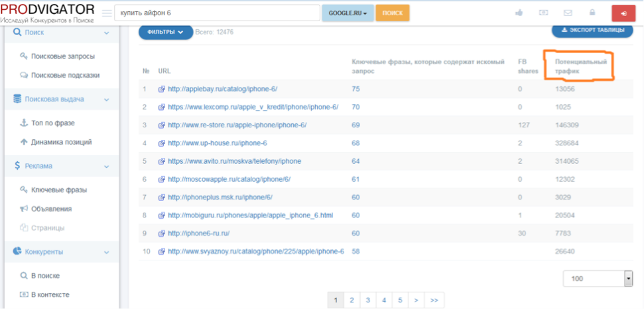
Task: Open external link icon for avito.ru row
Action: [161, 161]
